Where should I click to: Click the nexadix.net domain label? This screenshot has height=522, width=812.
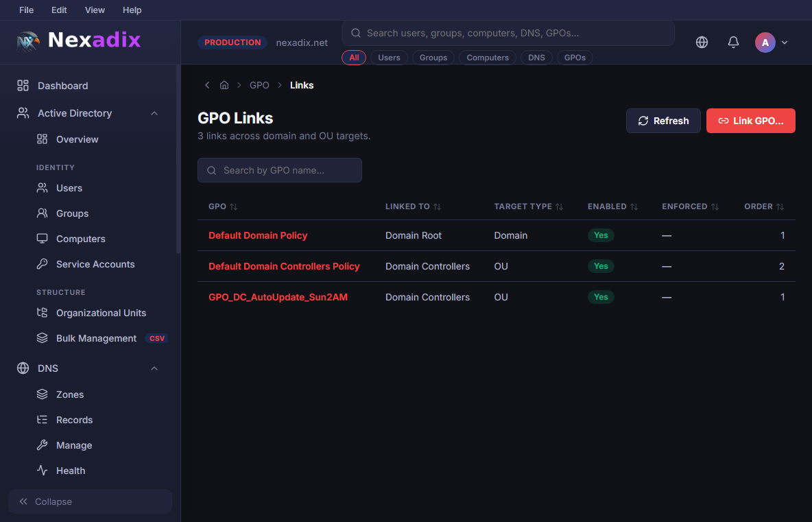(x=302, y=43)
